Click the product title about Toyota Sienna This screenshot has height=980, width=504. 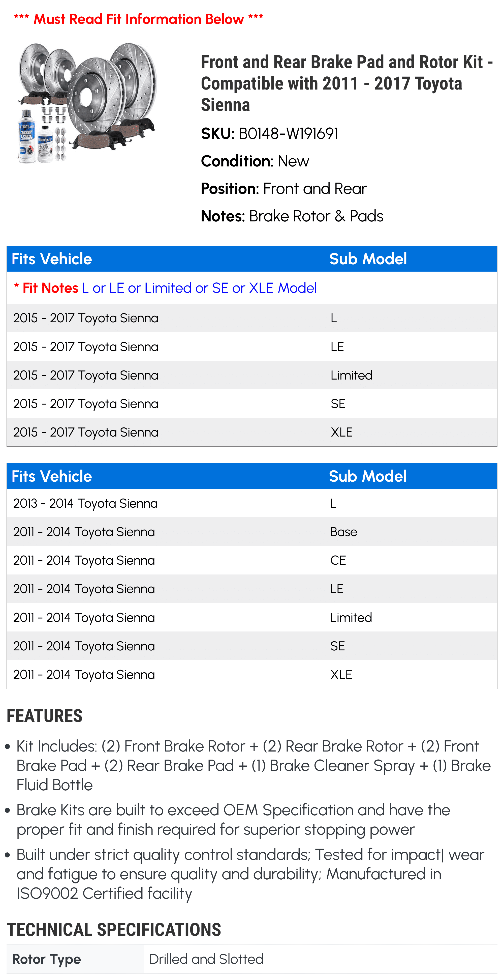347,83
